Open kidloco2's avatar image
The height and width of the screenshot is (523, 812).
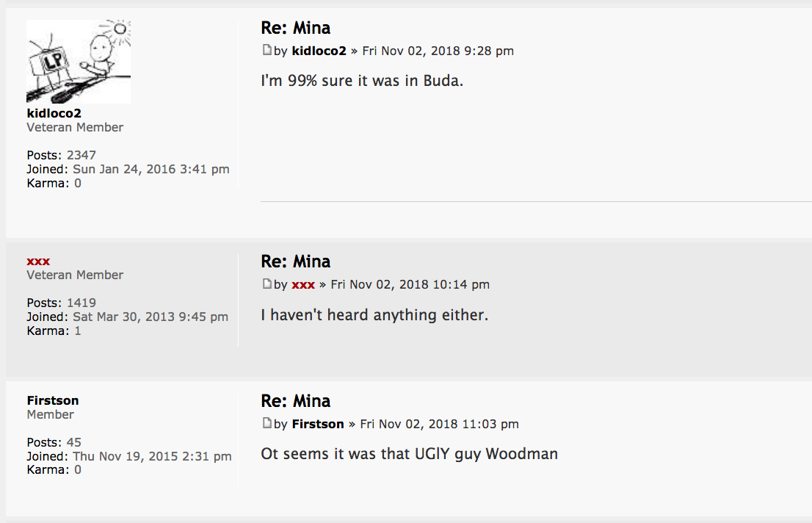(79, 62)
